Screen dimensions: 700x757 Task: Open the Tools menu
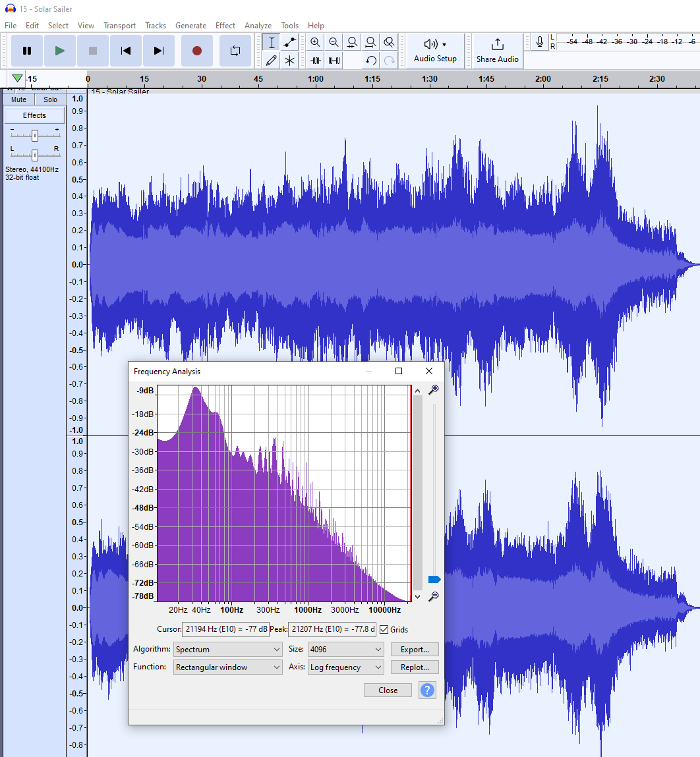(289, 26)
